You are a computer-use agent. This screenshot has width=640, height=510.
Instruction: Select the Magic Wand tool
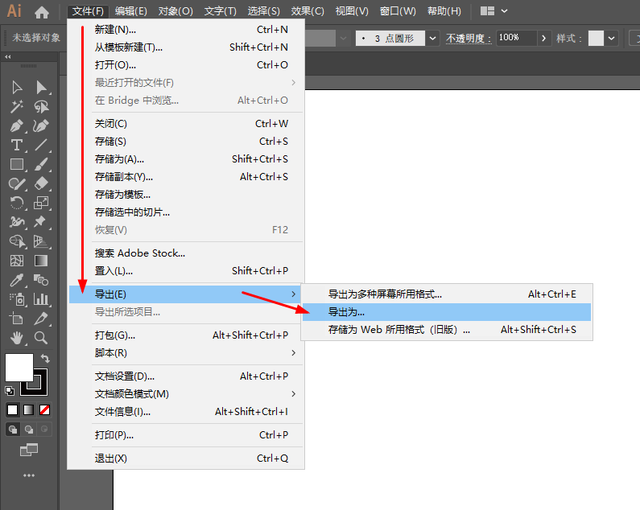tap(17, 107)
